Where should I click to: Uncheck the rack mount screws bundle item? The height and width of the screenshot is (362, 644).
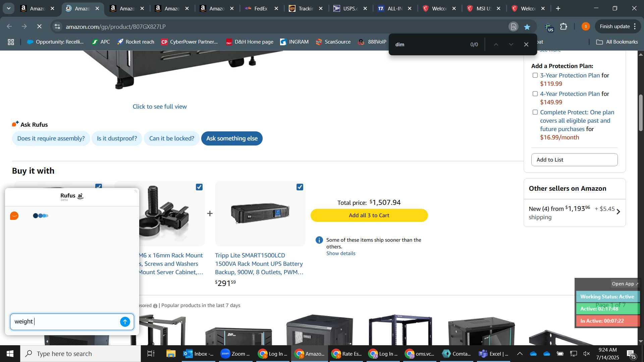199,187
